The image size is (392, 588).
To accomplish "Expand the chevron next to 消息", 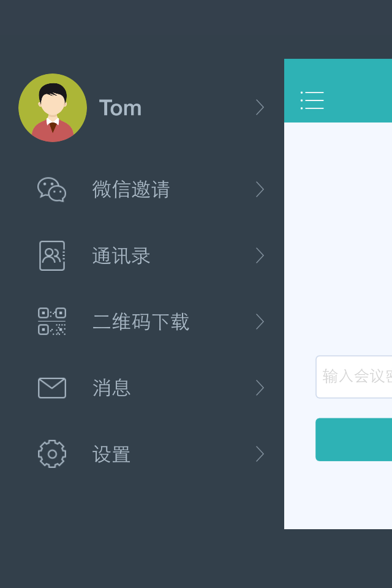I will pos(260,388).
